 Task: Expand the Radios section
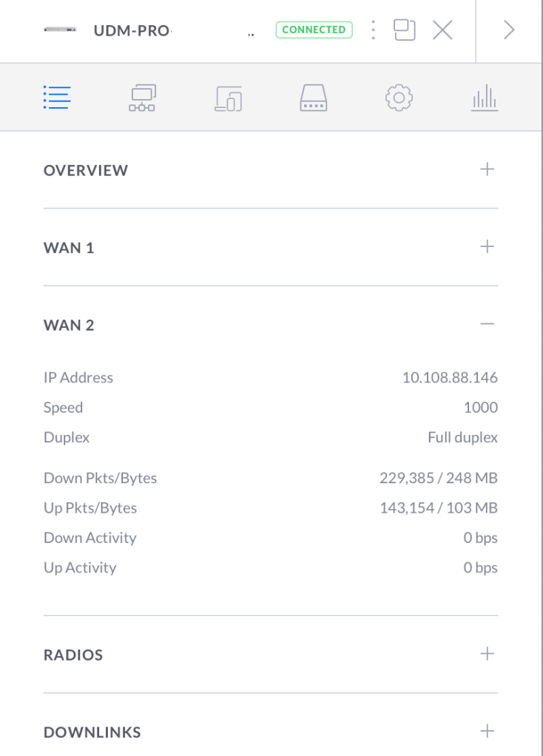487,654
